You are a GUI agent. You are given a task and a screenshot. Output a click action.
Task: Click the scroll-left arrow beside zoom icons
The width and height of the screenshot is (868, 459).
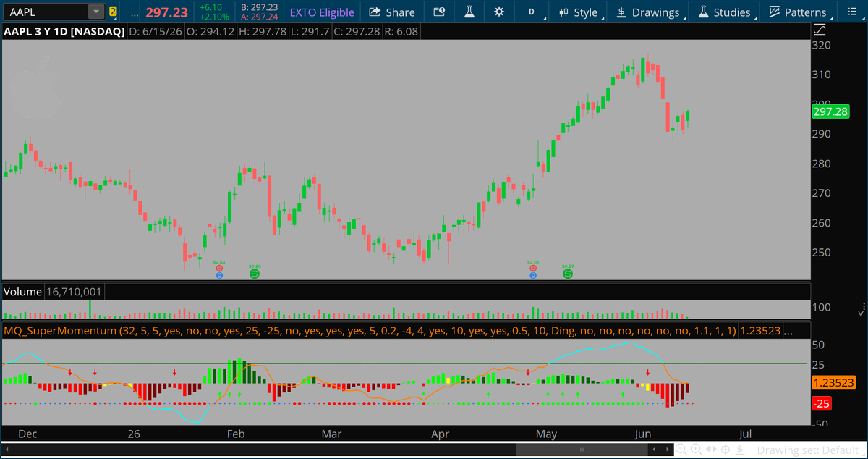tap(655, 450)
